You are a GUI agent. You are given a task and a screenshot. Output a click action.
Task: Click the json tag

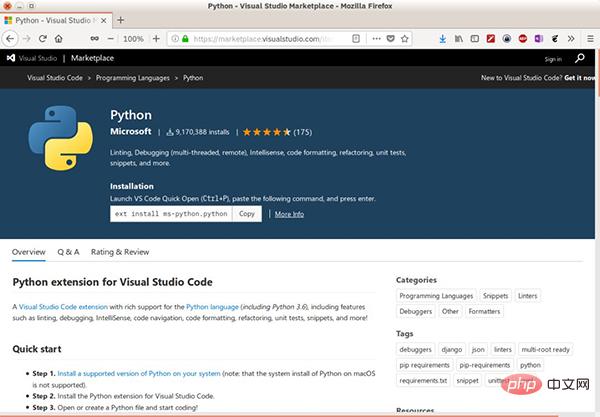(478, 349)
